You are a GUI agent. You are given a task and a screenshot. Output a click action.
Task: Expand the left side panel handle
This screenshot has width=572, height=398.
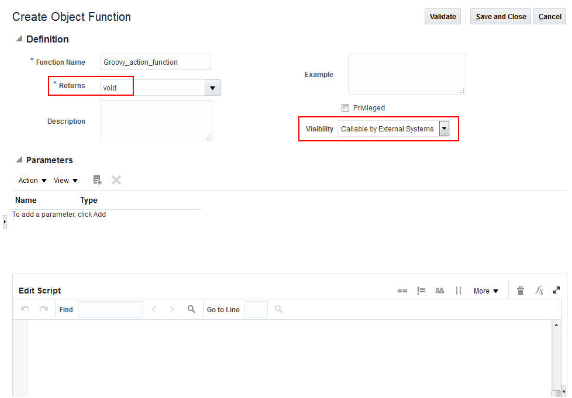pos(5,222)
